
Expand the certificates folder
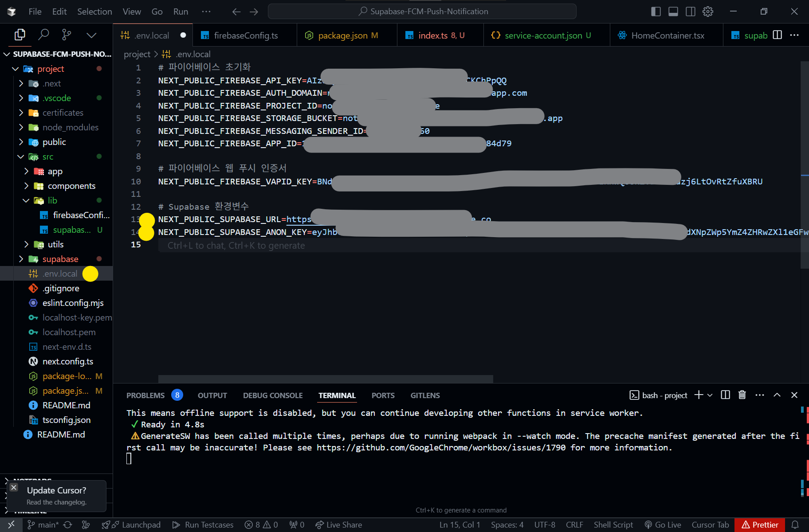[x=56, y=113]
